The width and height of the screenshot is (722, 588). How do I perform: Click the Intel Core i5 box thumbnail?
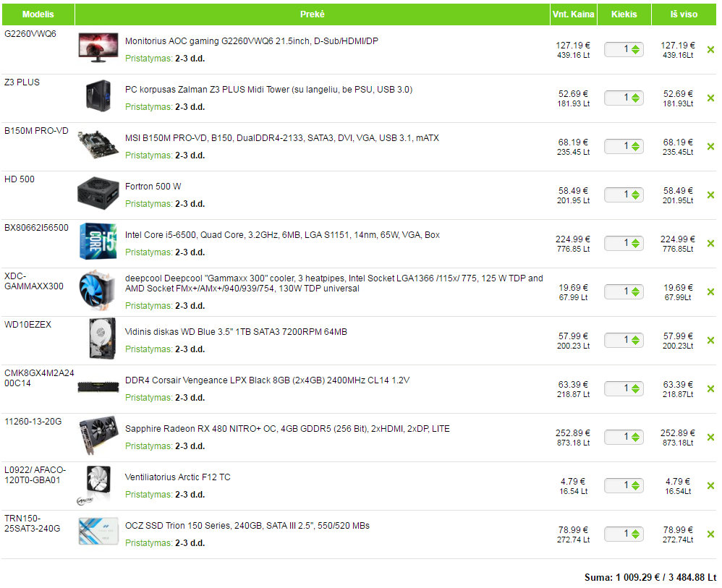pyautogui.click(x=98, y=242)
